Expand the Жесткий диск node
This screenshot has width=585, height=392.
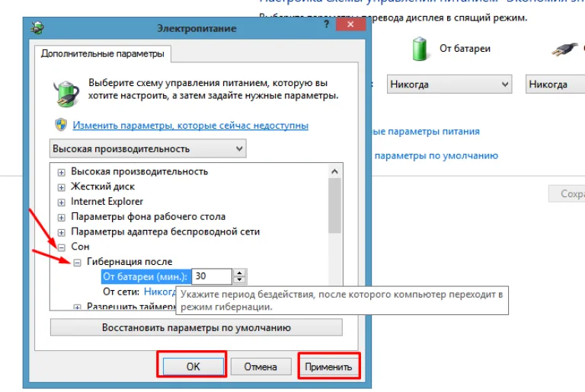[x=61, y=187]
